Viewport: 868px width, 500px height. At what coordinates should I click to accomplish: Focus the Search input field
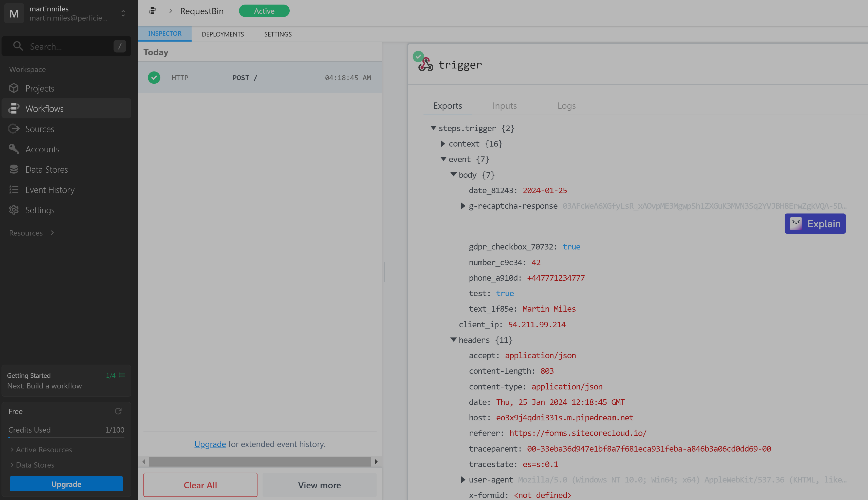coord(66,46)
